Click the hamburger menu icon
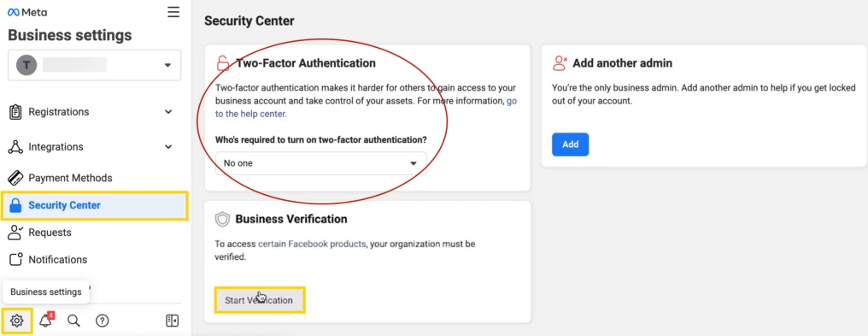Viewport: 868px width, 336px height. pyautogui.click(x=173, y=12)
